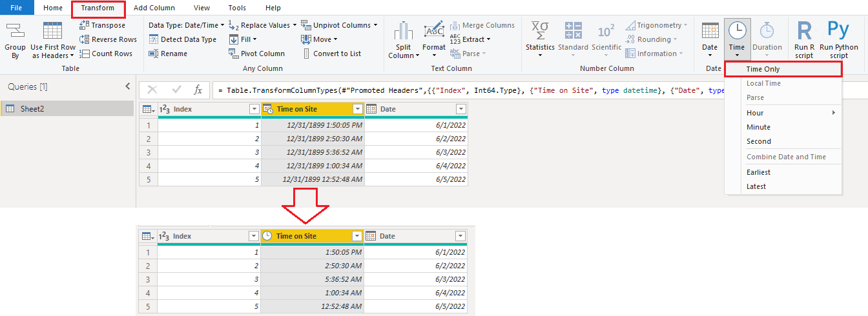Confirm the formula with checkmark
This screenshot has width=868, height=316.
pyautogui.click(x=176, y=90)
